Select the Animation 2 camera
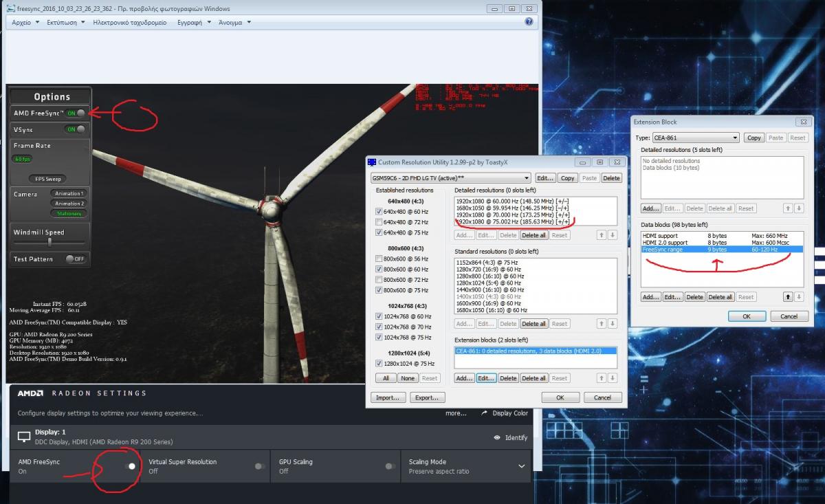Screen dimensions: 825x504 [69, 204]
